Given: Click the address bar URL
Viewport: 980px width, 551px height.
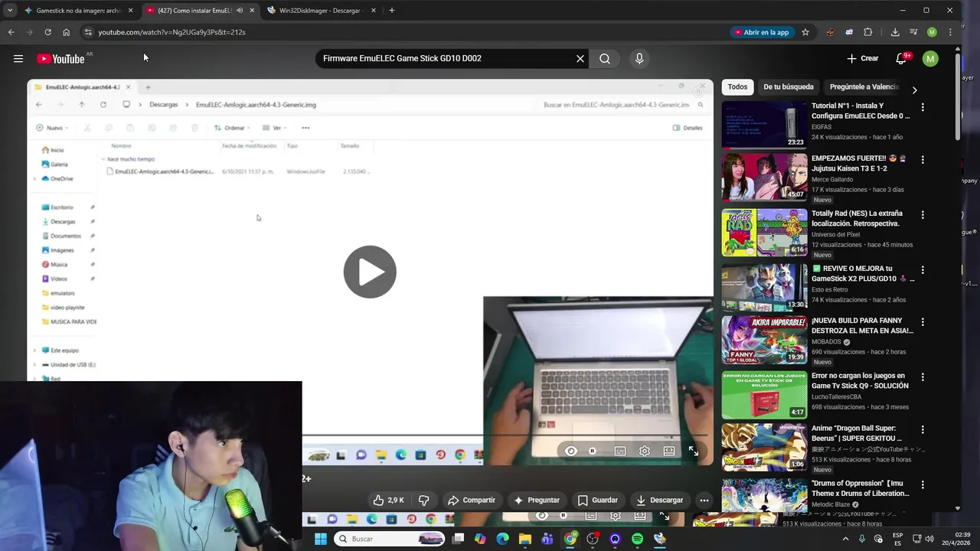Looking at the screenshot, I should tap(171, 32).
